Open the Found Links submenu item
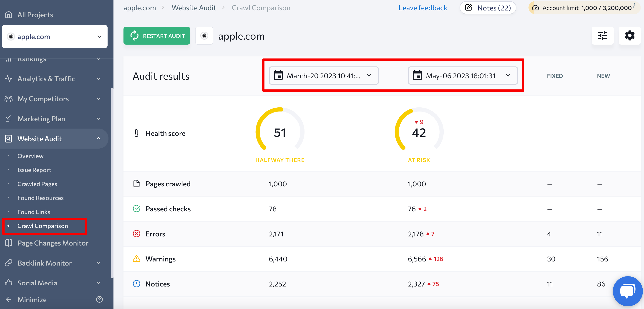This screenshot has width=644, height=309. point(34,212)
